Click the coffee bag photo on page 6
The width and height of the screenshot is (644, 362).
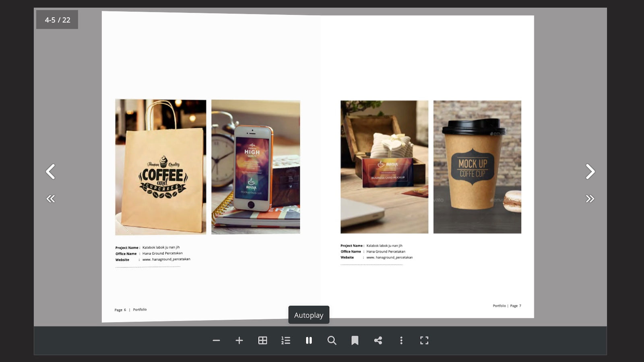160,167
